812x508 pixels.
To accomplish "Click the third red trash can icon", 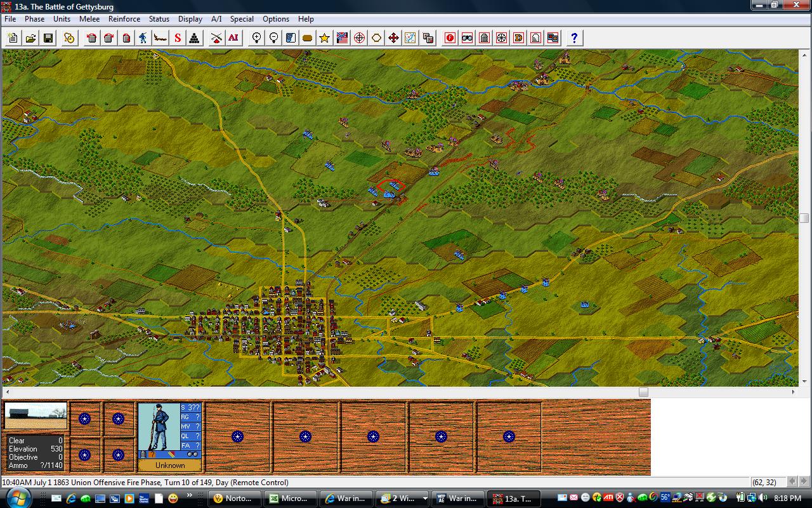I will coord(126,38).
